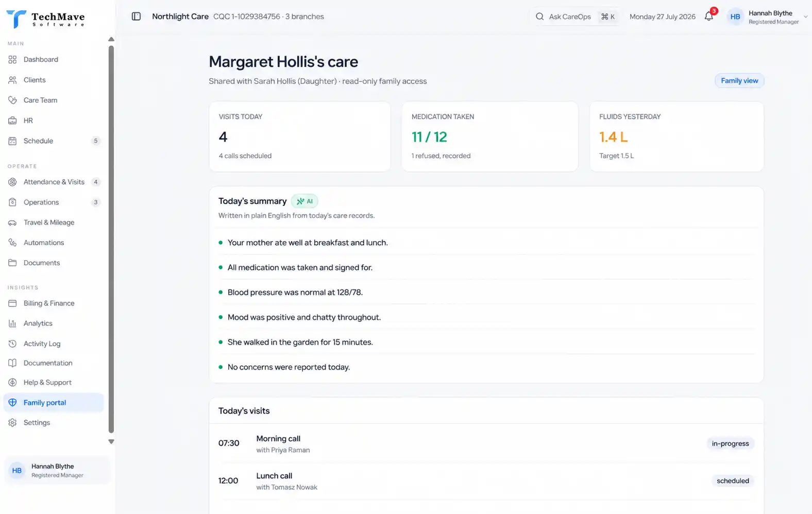This screenshot has height=514, width=812.
Task: Click the Morning call 07:30 visit row
Action: [x=486, y=443]
